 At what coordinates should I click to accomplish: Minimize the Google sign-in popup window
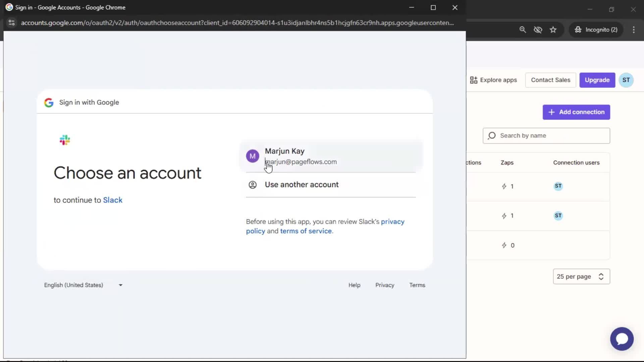[x=412, y=7]
